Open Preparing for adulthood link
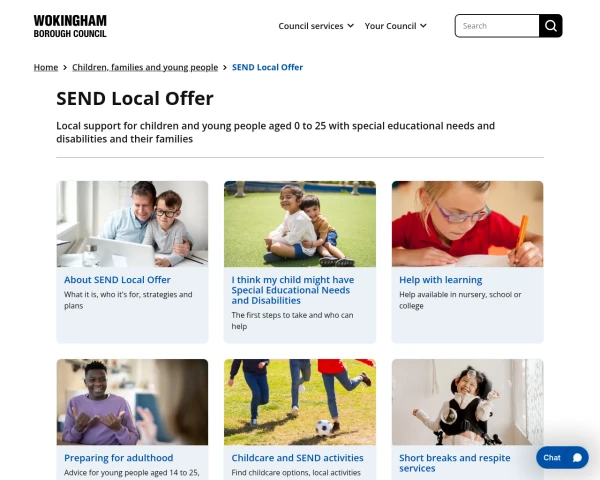The height and width of the screenshot is (480, 600). pyautogui.click(x=119, y=458)
